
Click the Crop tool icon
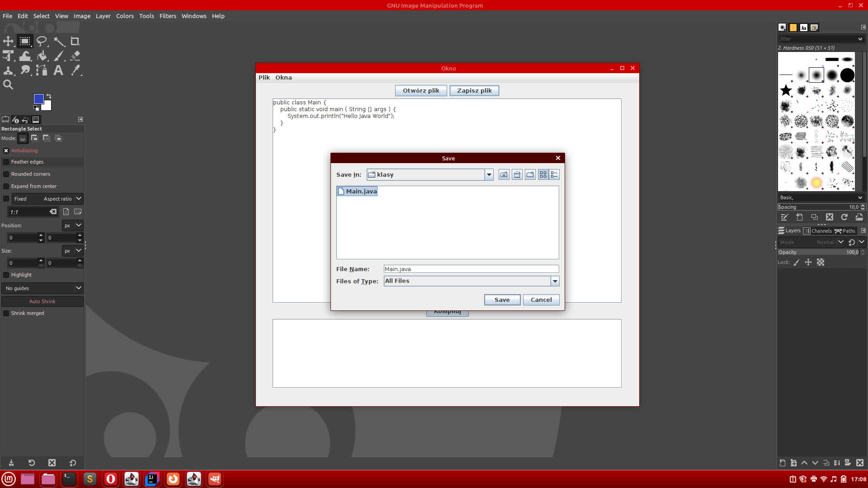coord(75,42)
